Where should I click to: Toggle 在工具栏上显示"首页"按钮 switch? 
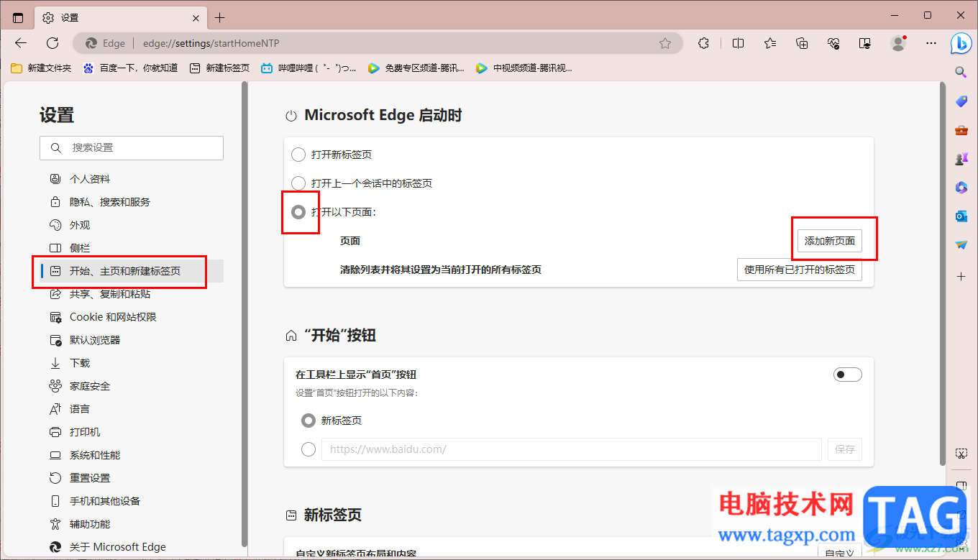tap(848, 375)
